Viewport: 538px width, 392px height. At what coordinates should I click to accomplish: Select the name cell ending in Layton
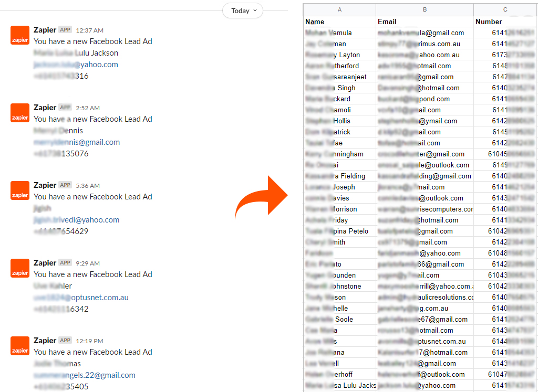340,55
